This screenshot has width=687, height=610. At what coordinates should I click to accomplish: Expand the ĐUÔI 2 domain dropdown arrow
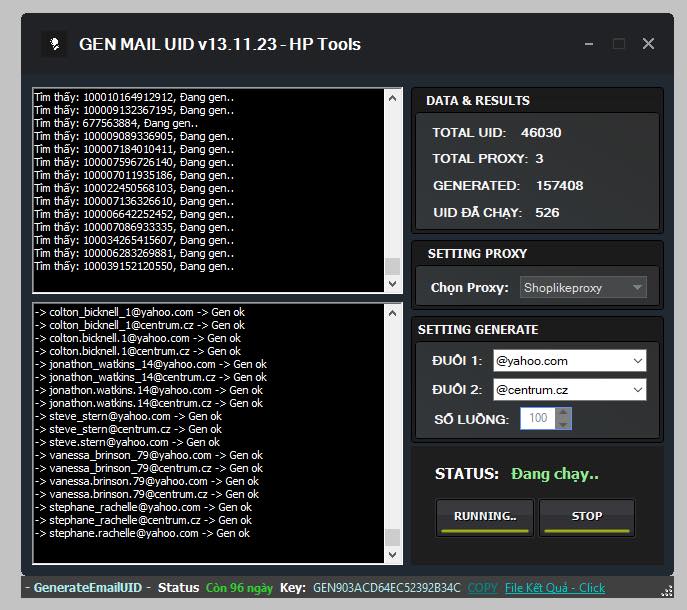638,390
